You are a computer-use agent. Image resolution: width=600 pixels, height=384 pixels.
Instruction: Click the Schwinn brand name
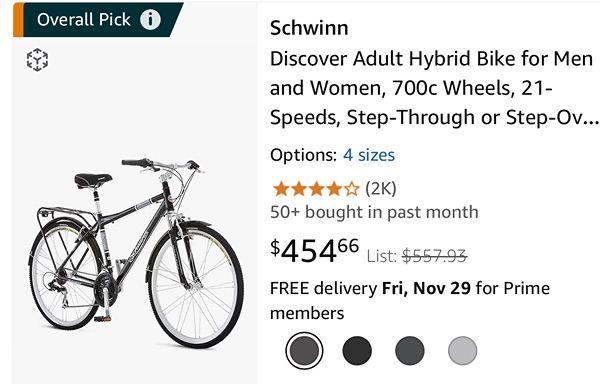pos(309,28)
